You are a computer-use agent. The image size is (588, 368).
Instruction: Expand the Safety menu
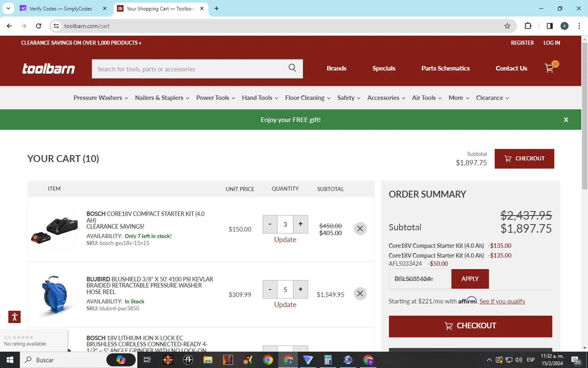[348, 98]
